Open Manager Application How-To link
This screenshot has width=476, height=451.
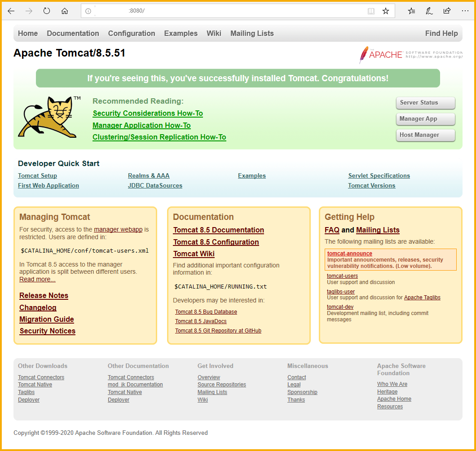tap(141, 126)
